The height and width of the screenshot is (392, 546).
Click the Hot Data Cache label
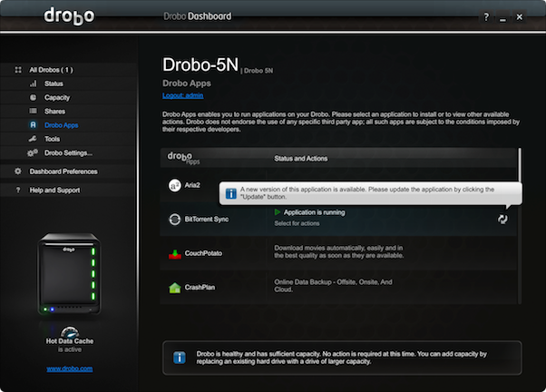coord(70,341)
